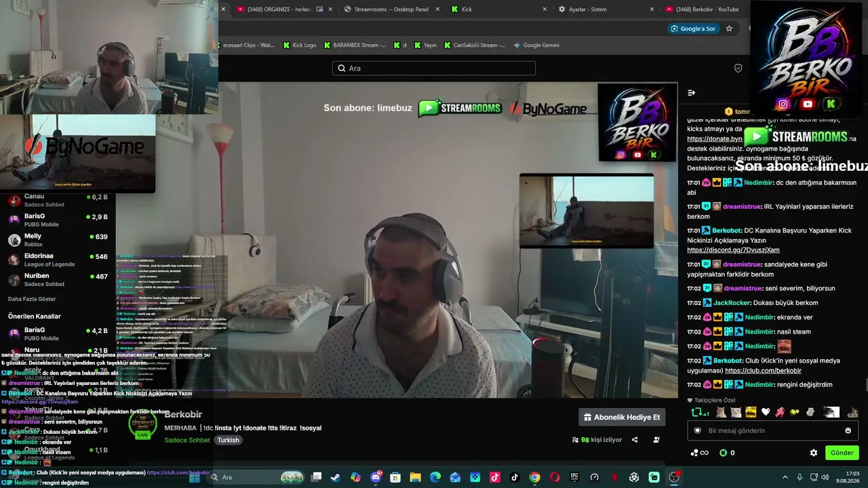Collapse the chat panel with the arrow icon
The image size is (868, 488).
pos(691,93)
